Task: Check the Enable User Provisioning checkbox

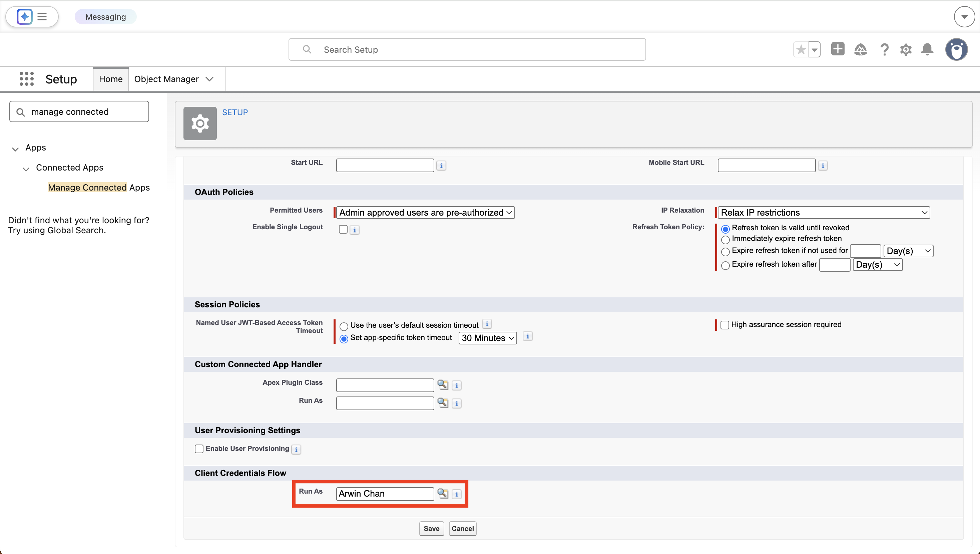Action: pyautogui.click(x=199, y=449)
